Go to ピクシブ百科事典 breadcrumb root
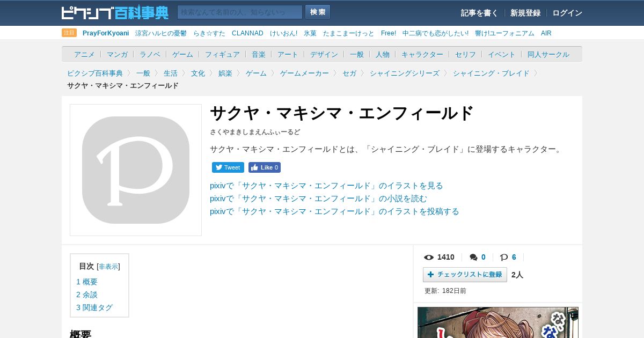 pyautogui.click(x=95, y=73)
